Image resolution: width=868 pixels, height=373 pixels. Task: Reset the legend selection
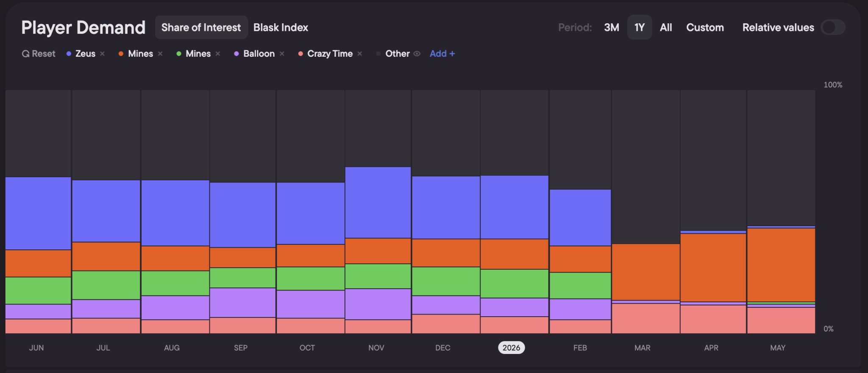[39, 54]
